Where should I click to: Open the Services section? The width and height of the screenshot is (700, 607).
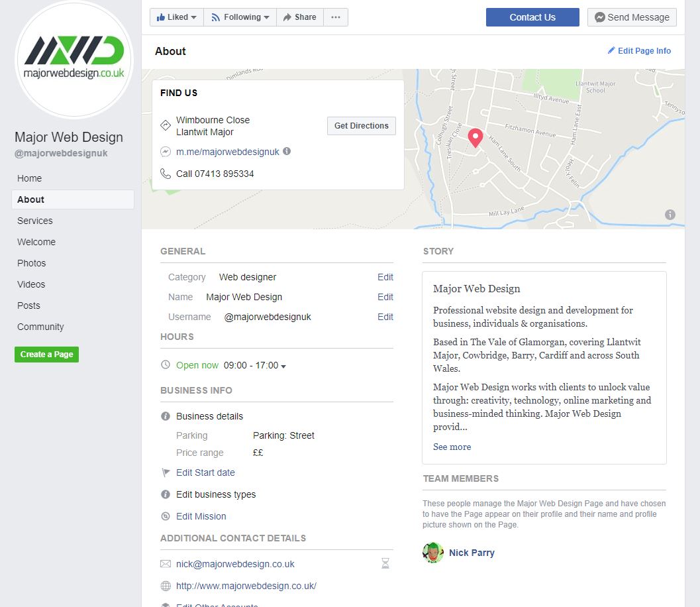(x=35, y=221)
